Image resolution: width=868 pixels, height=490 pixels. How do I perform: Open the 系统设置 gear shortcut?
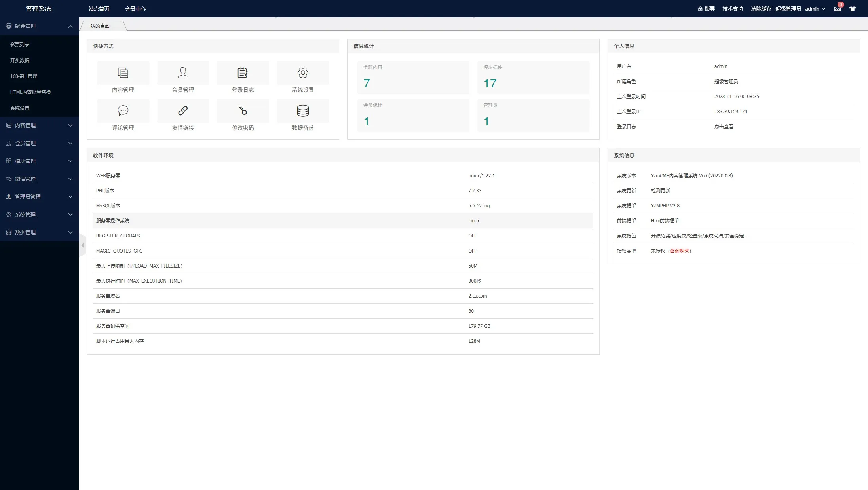[303, 73]
